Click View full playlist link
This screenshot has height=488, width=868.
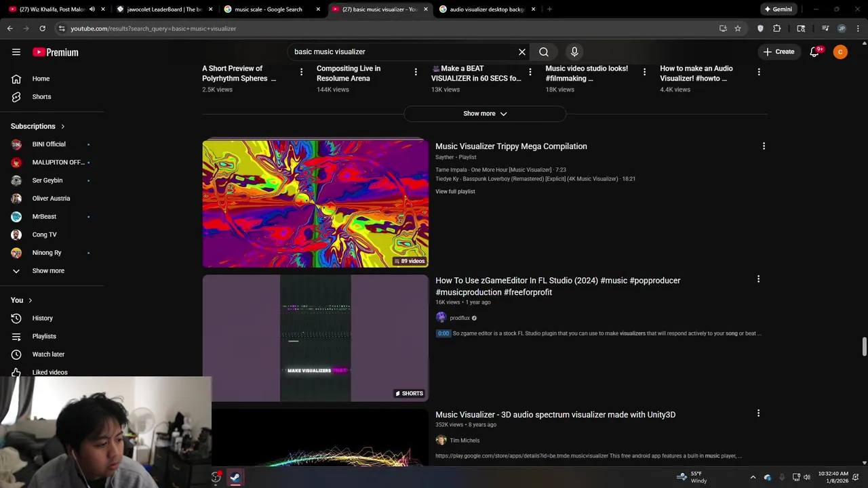455,192
